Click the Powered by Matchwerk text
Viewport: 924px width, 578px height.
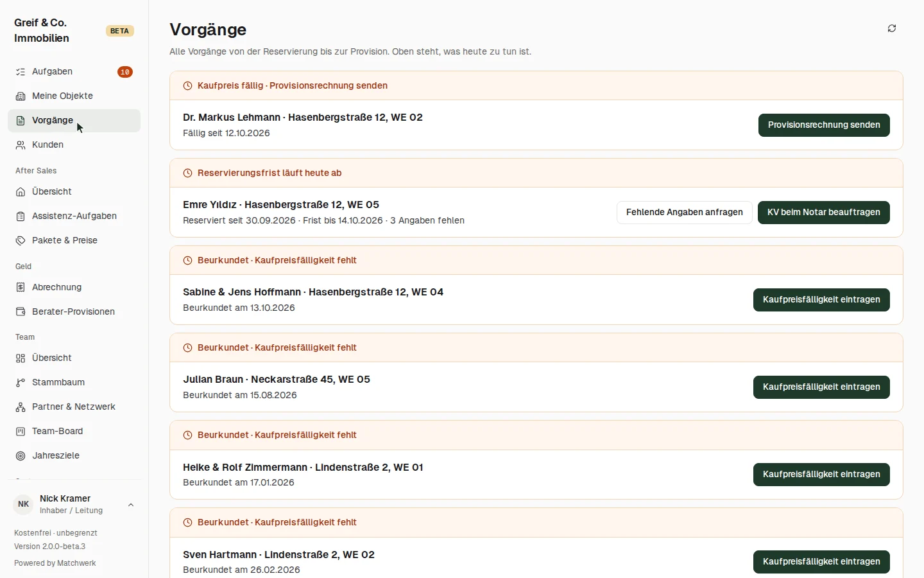(55, 563)
